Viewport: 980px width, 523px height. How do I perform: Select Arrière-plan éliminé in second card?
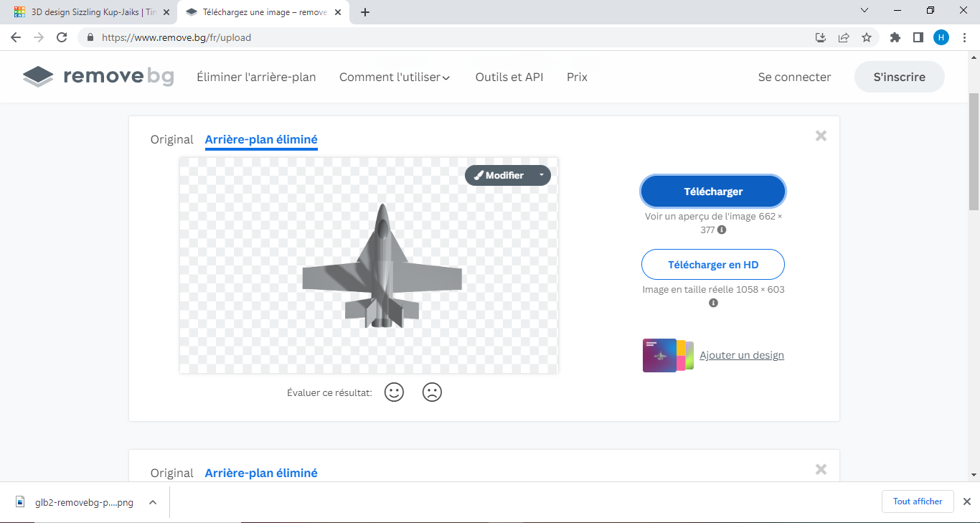[x=261, y=473]
